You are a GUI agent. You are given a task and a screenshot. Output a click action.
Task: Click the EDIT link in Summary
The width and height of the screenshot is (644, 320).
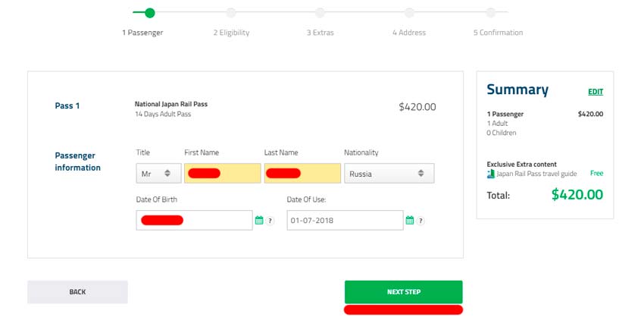(x=596, y=92)
